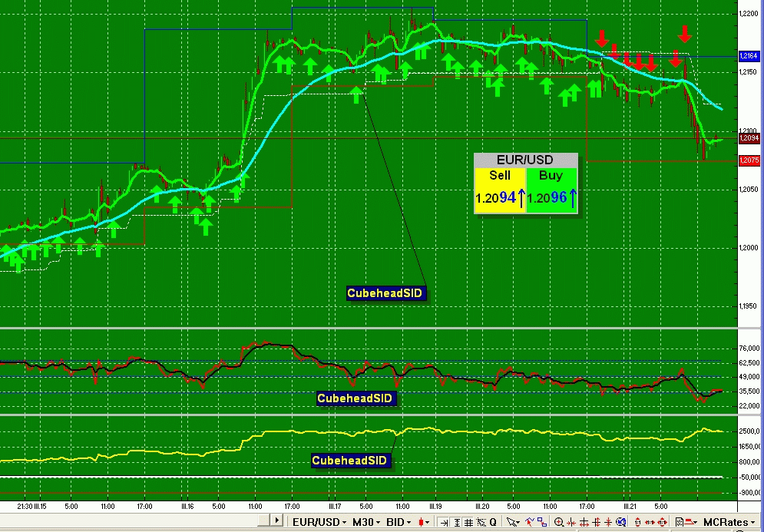Click the magnifier zoom-in icon
764x532 pixels.
point(559,522)
